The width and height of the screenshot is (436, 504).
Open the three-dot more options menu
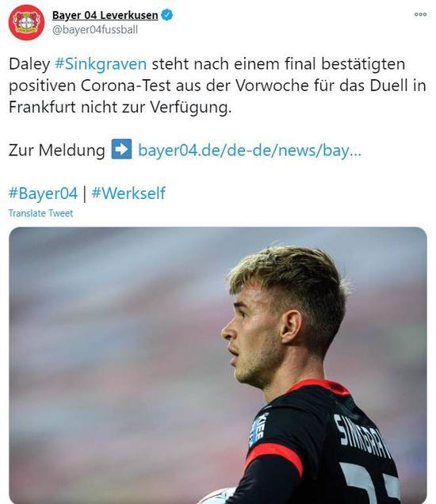[420, 14]
